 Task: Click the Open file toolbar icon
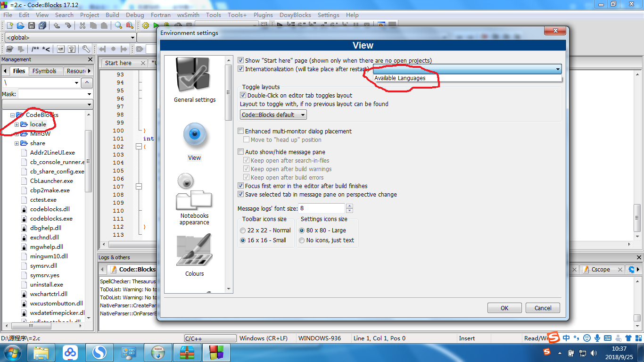[20, 25]
